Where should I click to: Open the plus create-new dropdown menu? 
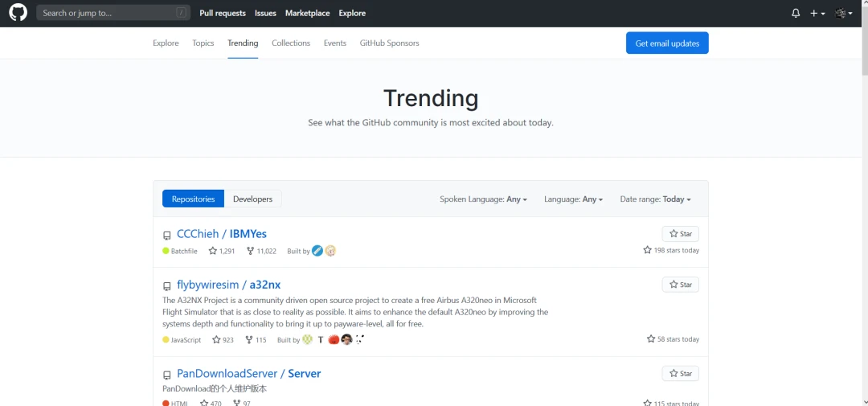[817, 13]
